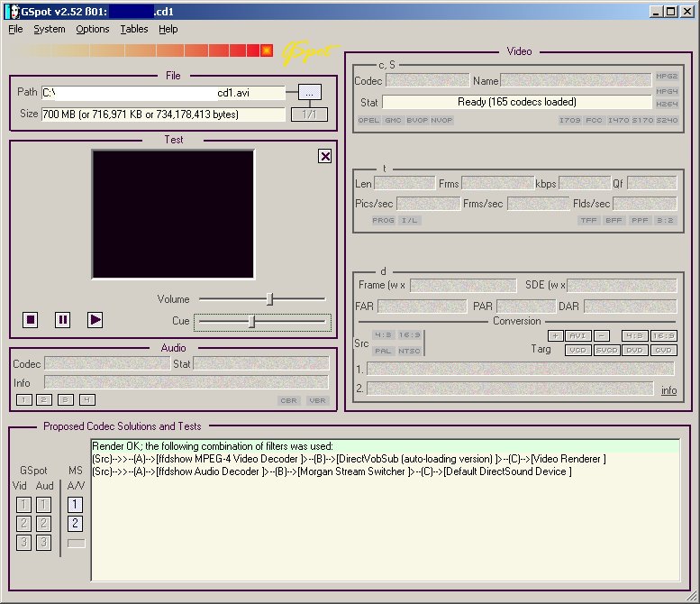Open the Options menu
700x604 pixels.
point(93,29)
